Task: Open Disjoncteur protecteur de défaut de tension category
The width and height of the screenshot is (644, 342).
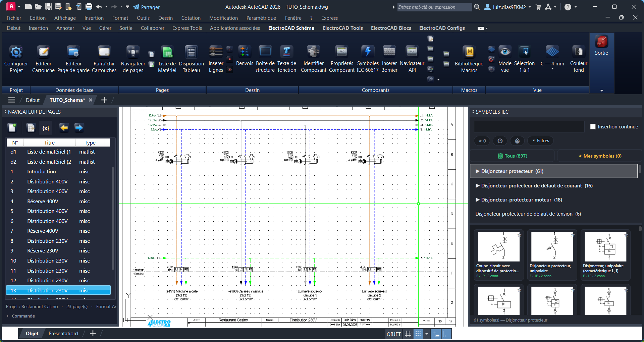Action: click(554, 214)
